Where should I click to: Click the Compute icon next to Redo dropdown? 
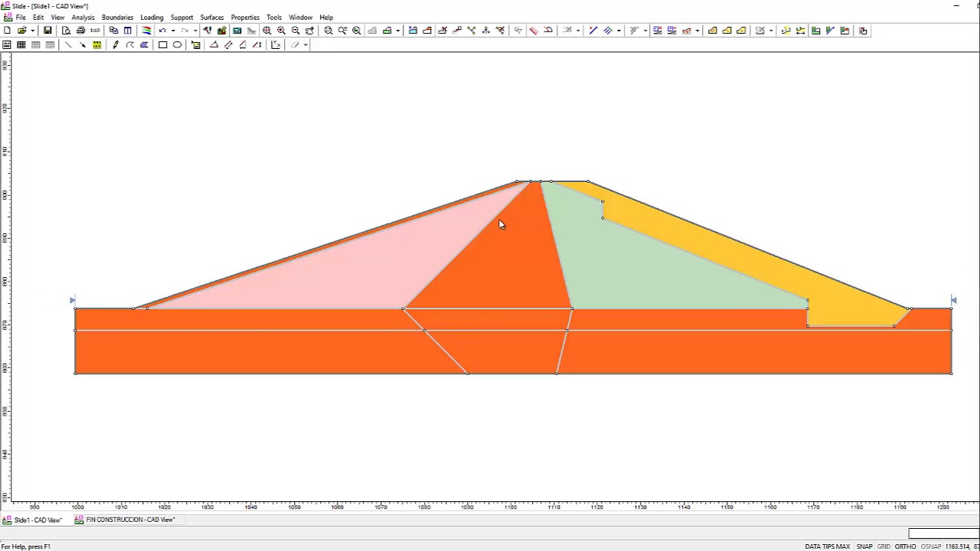[207, 31]
